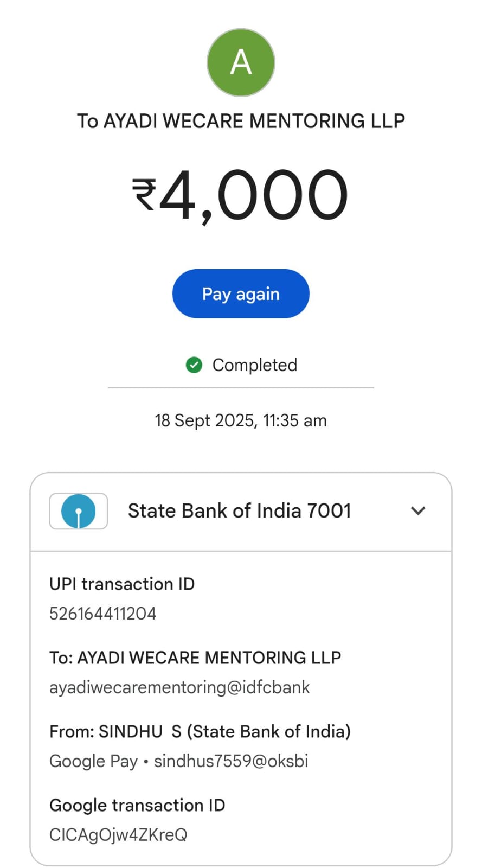Image resolution: width=482 pixels, height=868 pixels.
Task: Tap the UPI transaction ID heading
Action: point(122,584)
